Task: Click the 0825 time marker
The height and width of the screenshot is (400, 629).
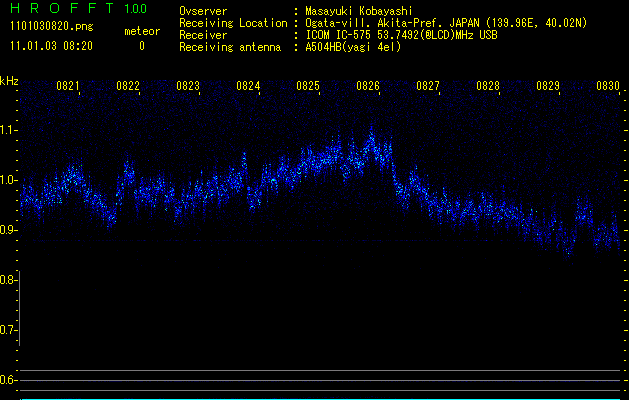Action: (308, 87)
